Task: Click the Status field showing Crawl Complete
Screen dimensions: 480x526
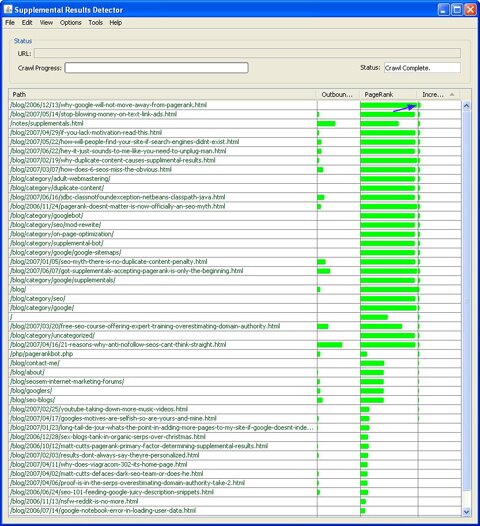Action: coord(422,67)
